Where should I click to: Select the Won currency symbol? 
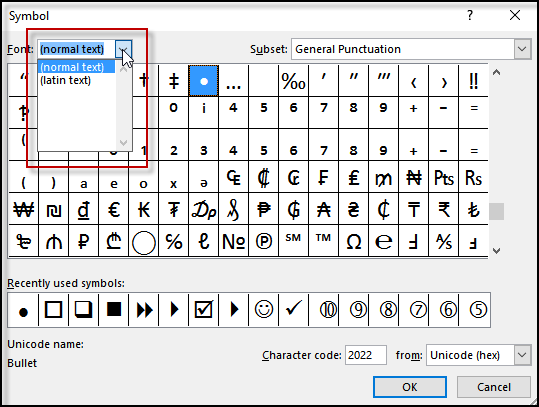pos(23,209)
